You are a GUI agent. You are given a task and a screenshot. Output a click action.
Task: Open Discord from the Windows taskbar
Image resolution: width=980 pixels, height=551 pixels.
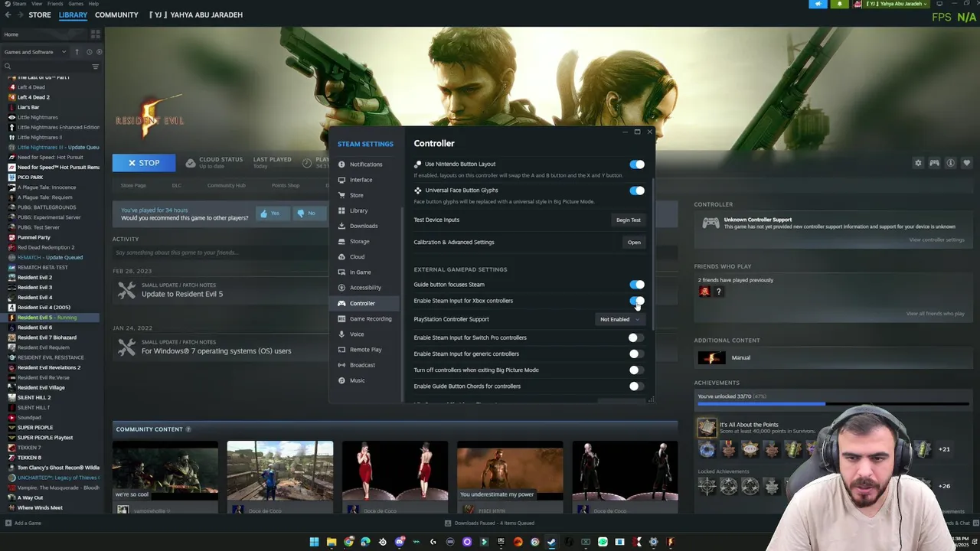click(x=400, y=542)
